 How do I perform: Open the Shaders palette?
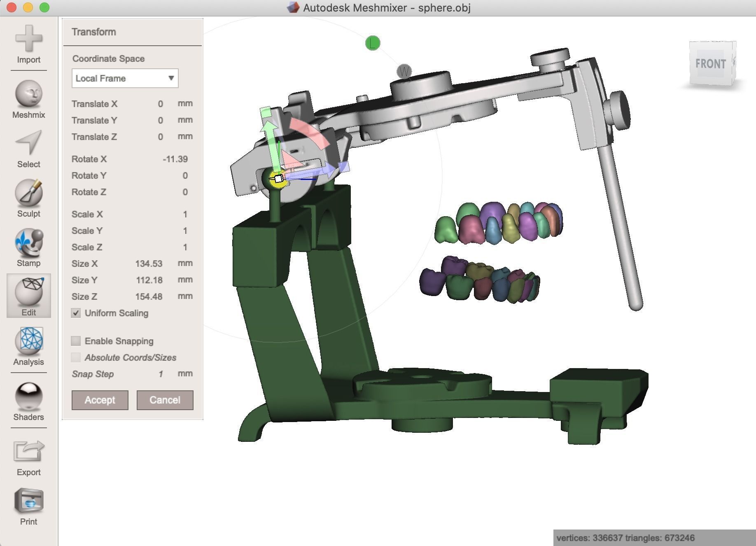(28, 401)
